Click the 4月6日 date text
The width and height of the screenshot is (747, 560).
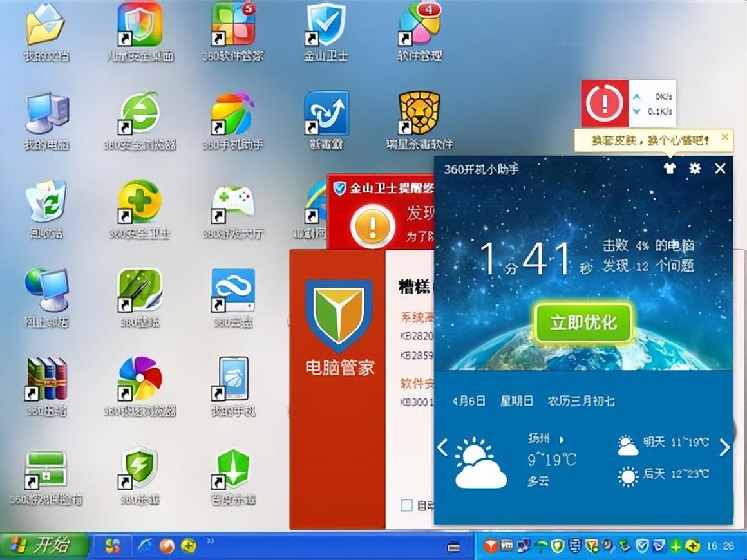(469, 401)
